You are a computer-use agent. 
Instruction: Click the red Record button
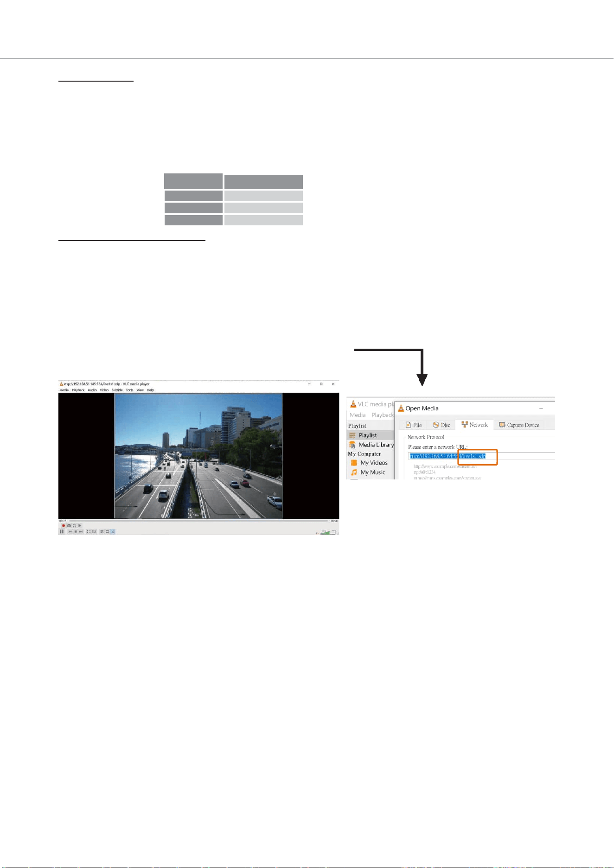click(x=64, y=525)
